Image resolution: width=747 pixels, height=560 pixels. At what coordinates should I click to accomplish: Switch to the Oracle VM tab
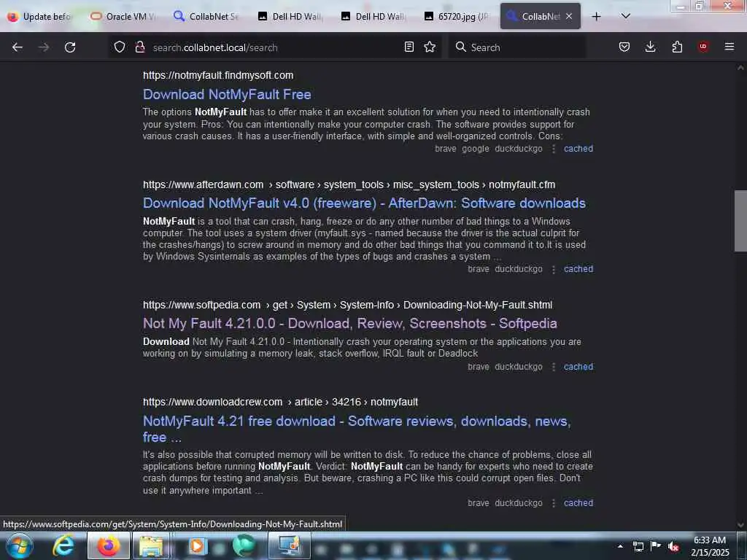123,16
